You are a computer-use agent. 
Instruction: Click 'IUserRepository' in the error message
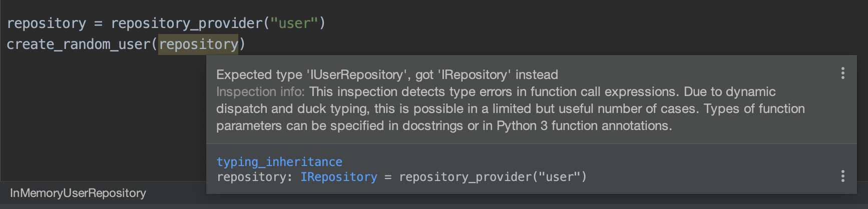point(358,74)
